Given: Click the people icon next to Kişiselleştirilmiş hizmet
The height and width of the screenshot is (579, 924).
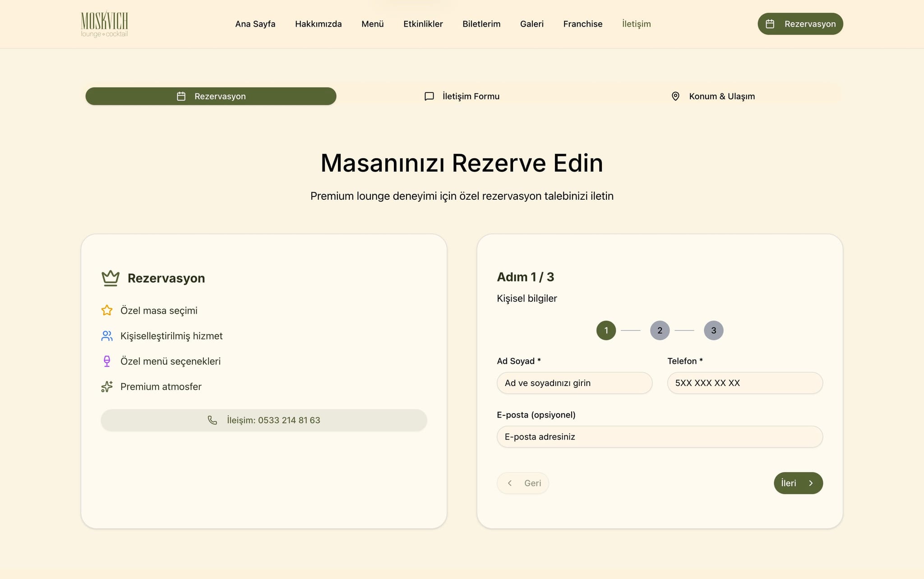Looking at the screenshot, I should (x=107, y=335).
